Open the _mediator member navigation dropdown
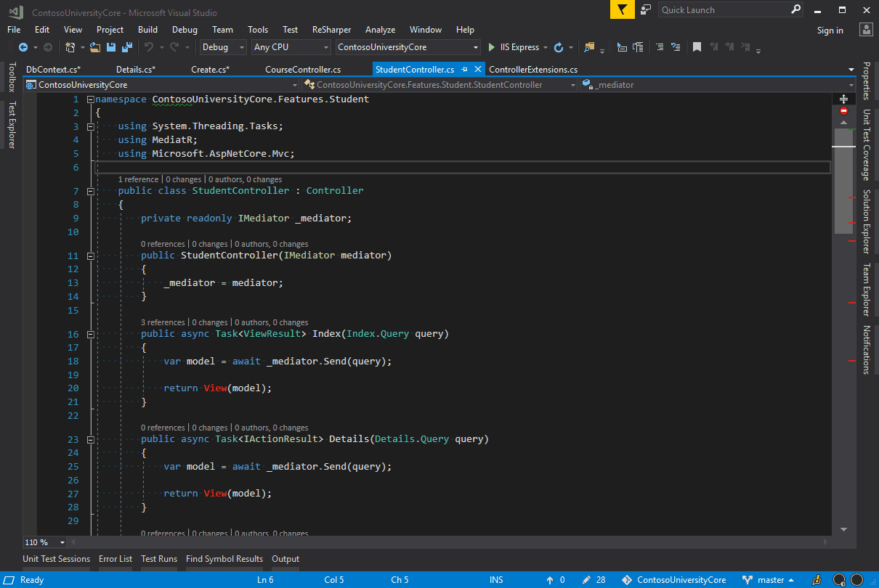 point(718,85)
